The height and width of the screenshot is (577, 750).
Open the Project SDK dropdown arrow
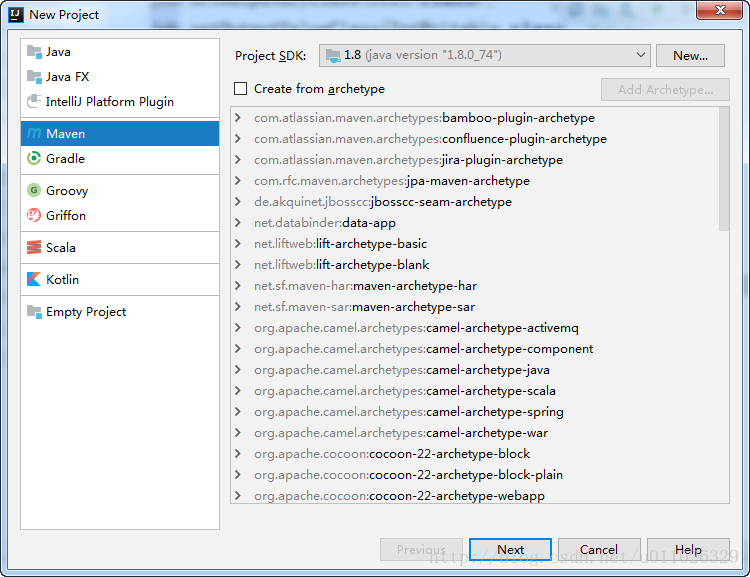click(641, 55)
